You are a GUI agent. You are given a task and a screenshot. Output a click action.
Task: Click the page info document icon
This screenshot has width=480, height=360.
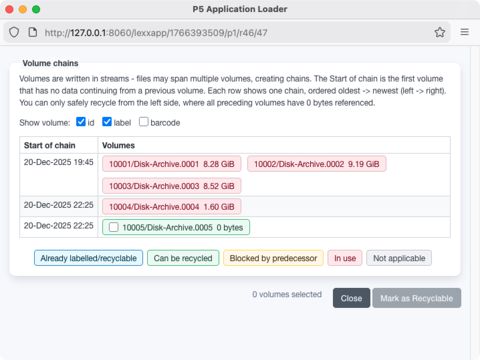pyautogui.click(x=33, y=32)
